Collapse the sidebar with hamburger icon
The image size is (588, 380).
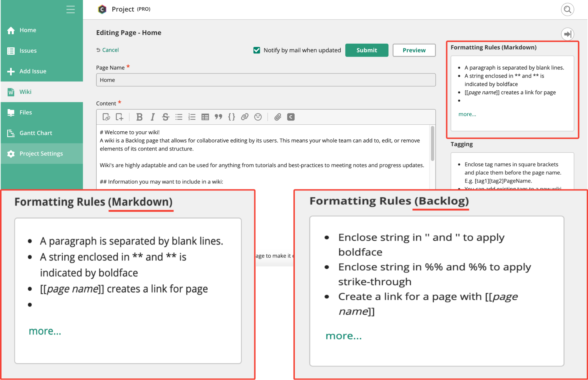[x=70, y=9]
